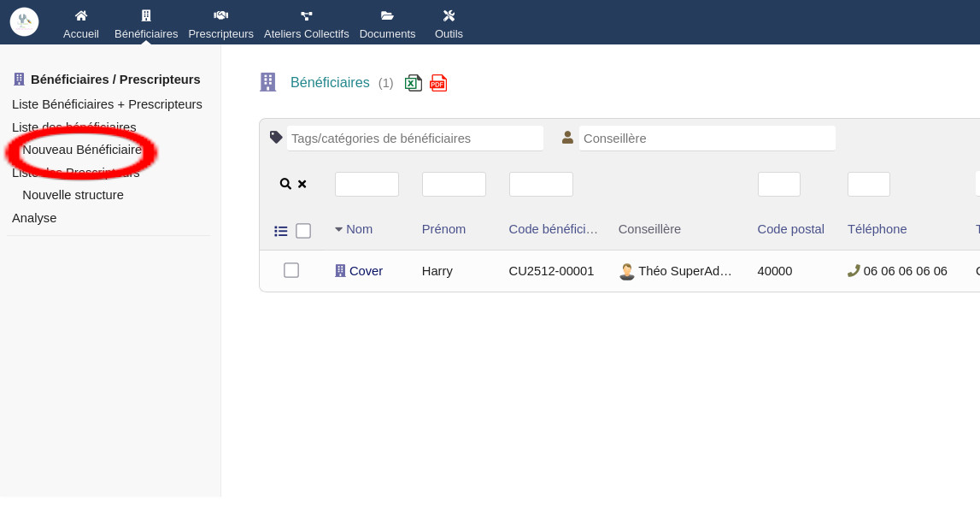The image size is (980, 513).
Task: Open the list options icon in header
Action: tap(281, 231)
